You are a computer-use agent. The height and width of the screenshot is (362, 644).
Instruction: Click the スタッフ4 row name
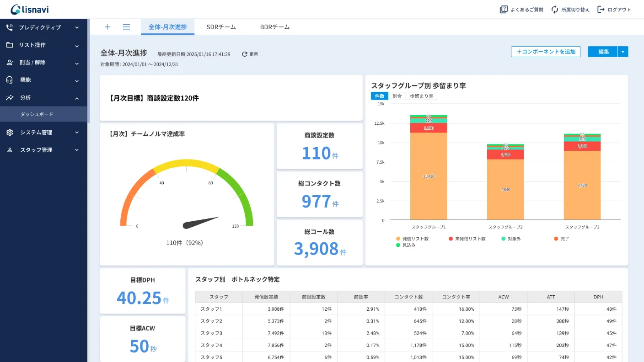tap(211, 346)
